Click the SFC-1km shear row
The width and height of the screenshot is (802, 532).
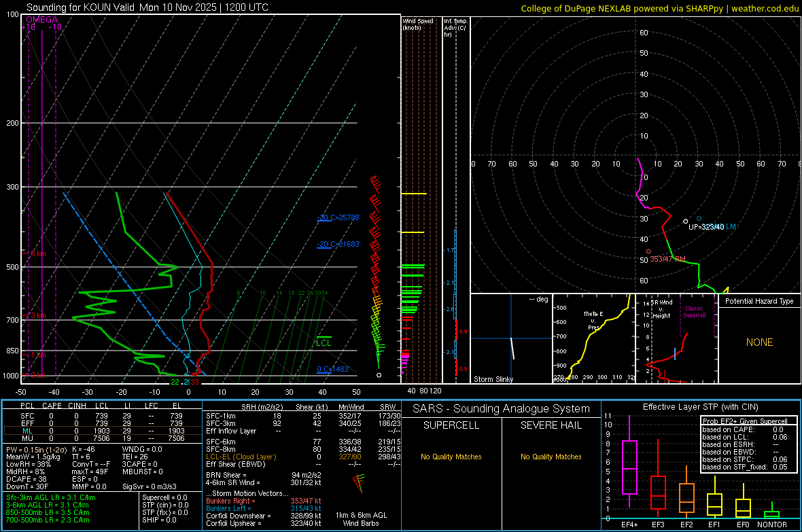coord(303,416)
